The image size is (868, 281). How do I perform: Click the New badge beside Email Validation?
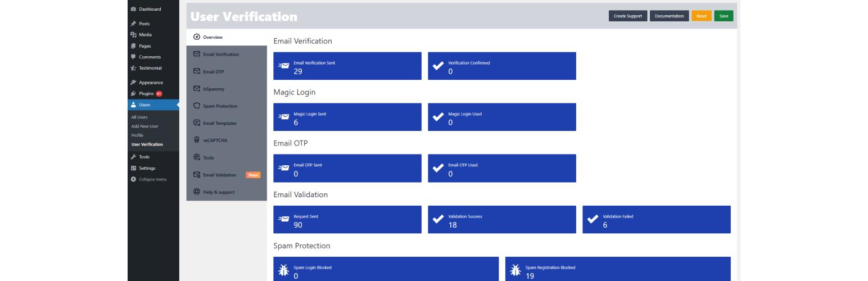[x=253, y=175]
